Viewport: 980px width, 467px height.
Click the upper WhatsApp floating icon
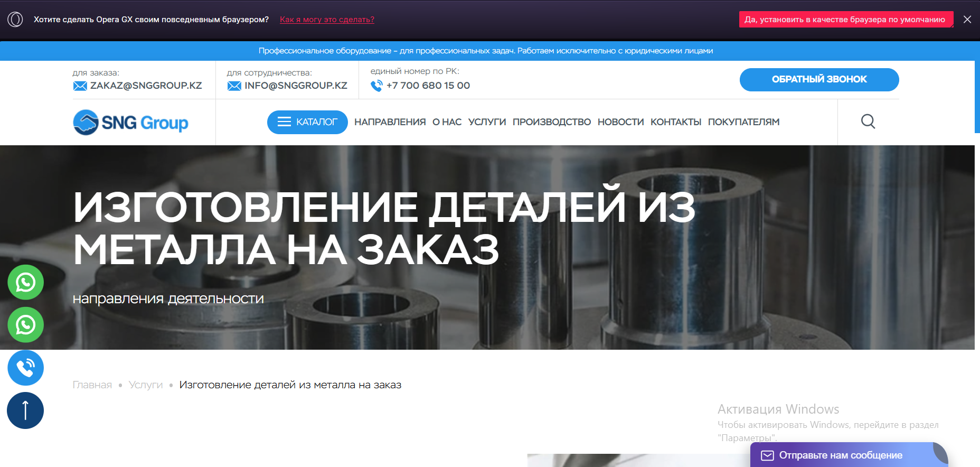coord(25,282)
